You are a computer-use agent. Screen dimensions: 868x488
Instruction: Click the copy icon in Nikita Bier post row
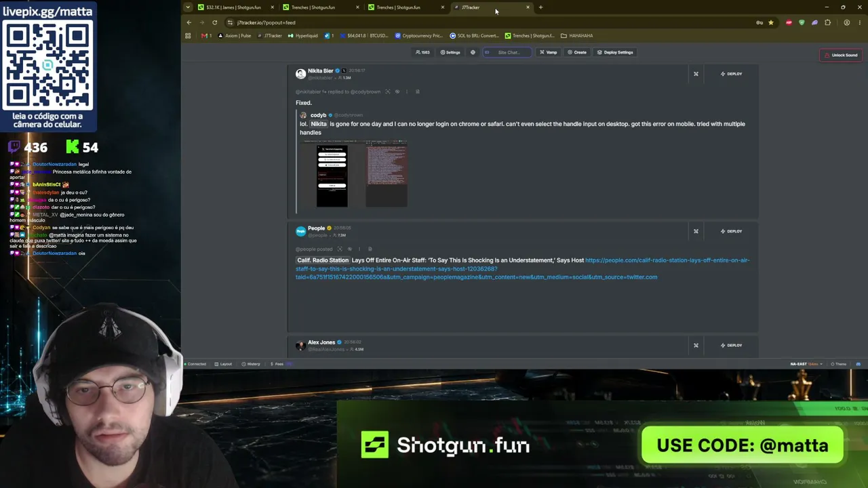(417, 91)
